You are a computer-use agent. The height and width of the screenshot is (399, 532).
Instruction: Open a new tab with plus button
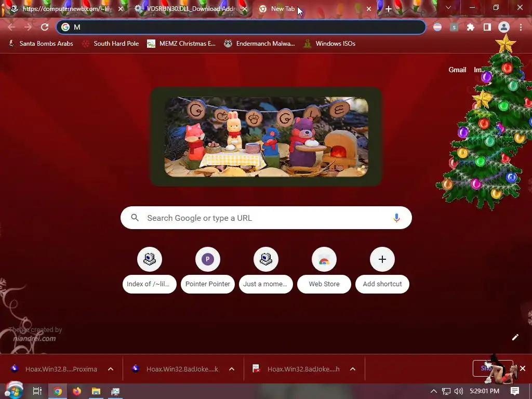pos(389,9)
